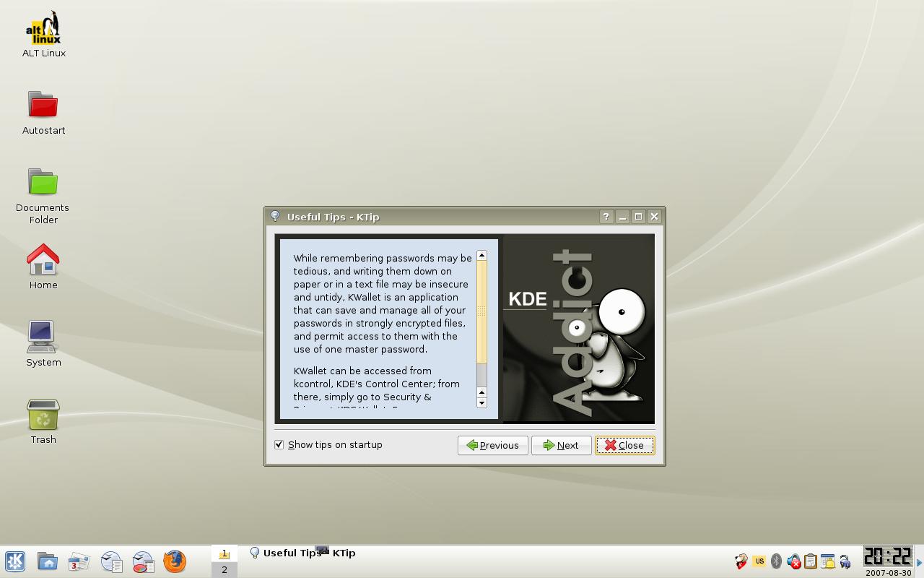Expand the panel hide arrow at right edge
Image resolution: width=924 pixels, height=578 pixels.
(x=920, y=562)
